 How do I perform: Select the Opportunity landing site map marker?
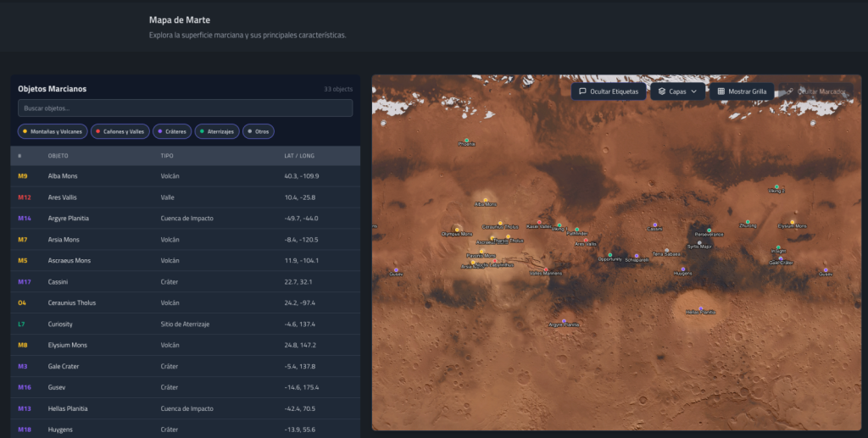pos(610,255)
